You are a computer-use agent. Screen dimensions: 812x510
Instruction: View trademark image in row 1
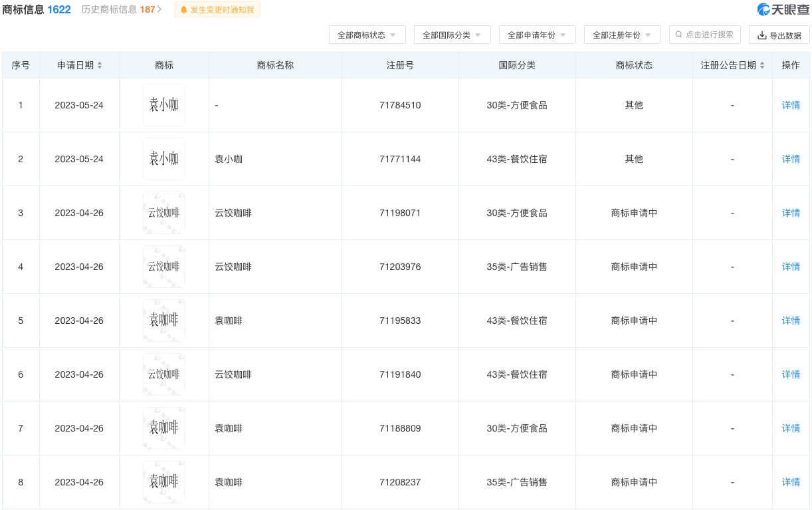164,105
